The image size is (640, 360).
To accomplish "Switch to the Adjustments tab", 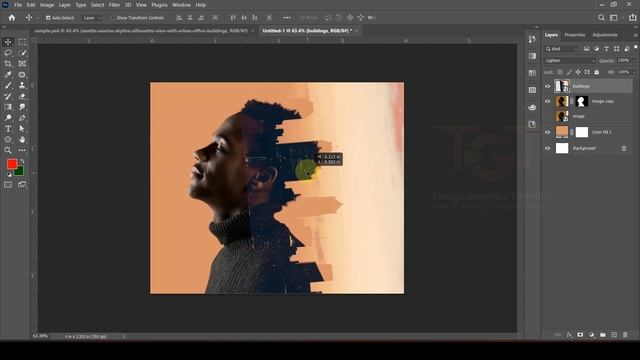I will [x=605, y=35].
